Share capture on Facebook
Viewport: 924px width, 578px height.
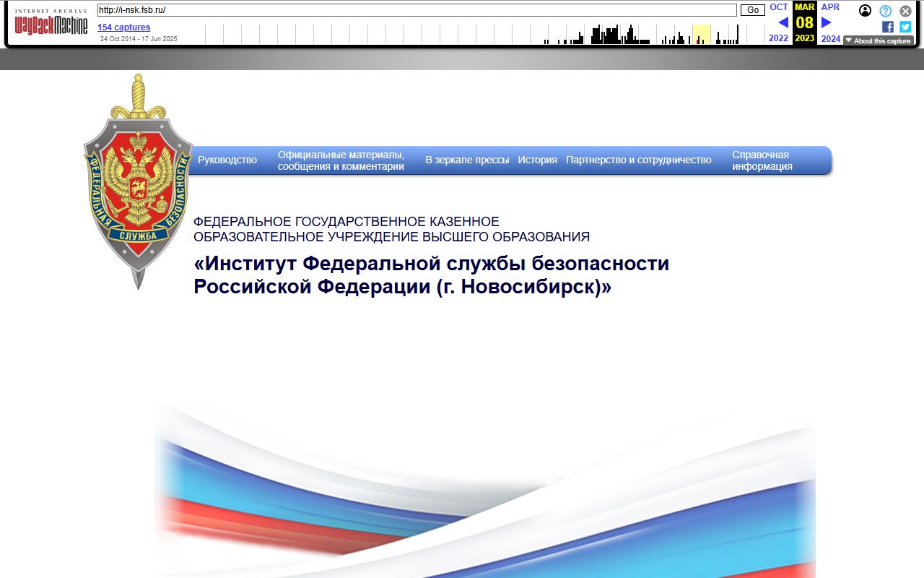(888, 27)
